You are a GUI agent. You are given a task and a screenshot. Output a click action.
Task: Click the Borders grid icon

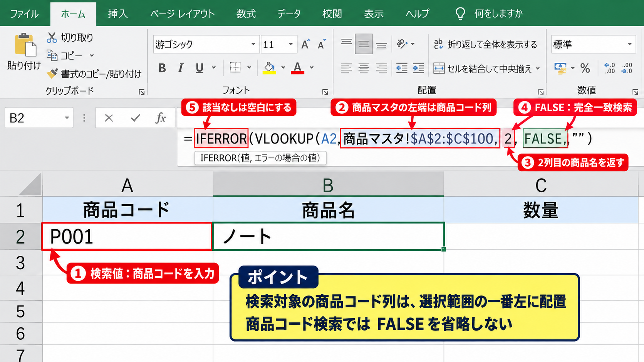pos(235,68)
